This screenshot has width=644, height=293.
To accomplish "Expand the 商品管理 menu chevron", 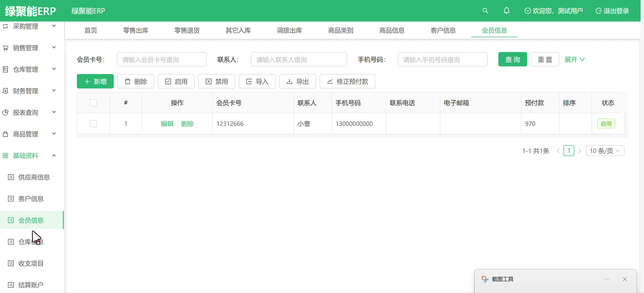I will [54, 133].
